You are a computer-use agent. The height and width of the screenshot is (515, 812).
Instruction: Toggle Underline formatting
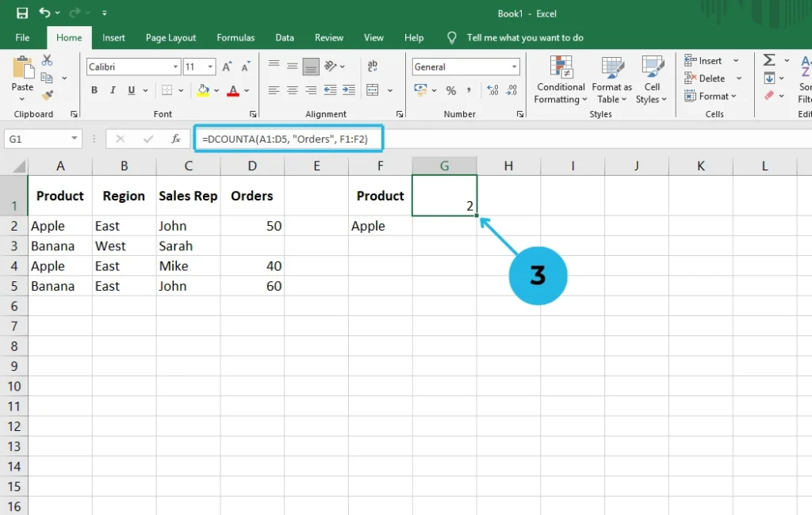click(132, 90)
